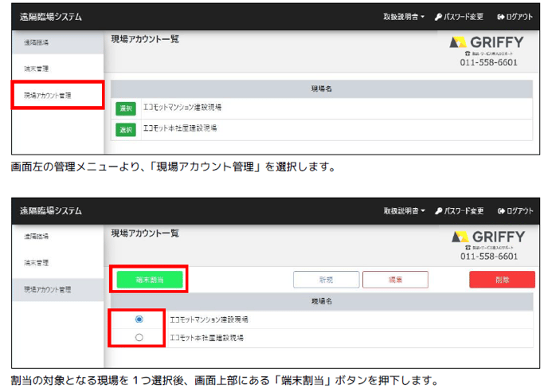The width and height of the screenshot is (548, 392).
Task: Click the 新規 button
Action: (x=326, y=280)
